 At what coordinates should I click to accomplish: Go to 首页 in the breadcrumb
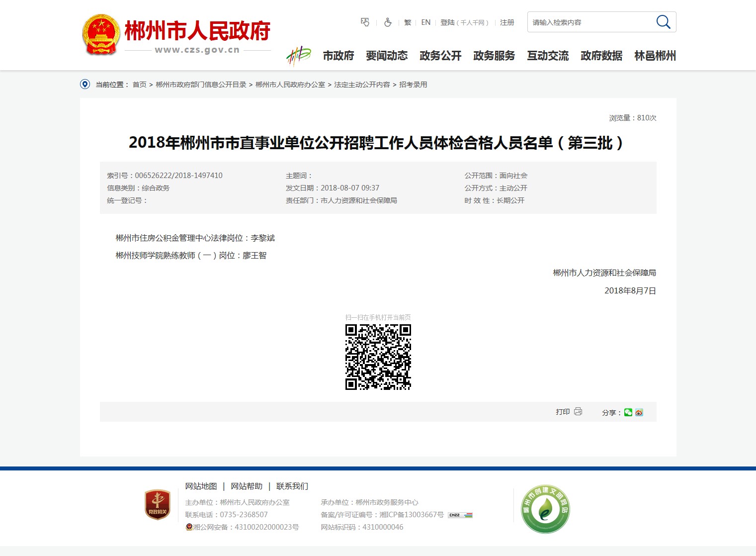click(x=139, y=85)
